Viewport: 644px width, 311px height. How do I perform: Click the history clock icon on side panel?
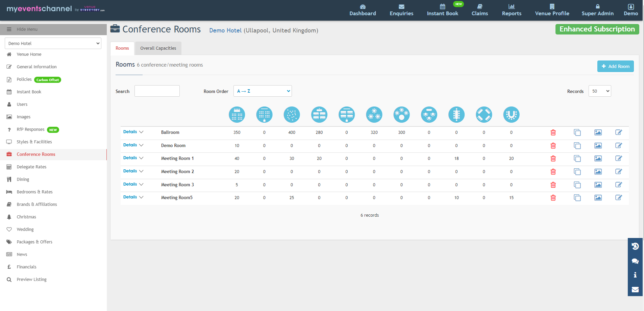(635, 246)
